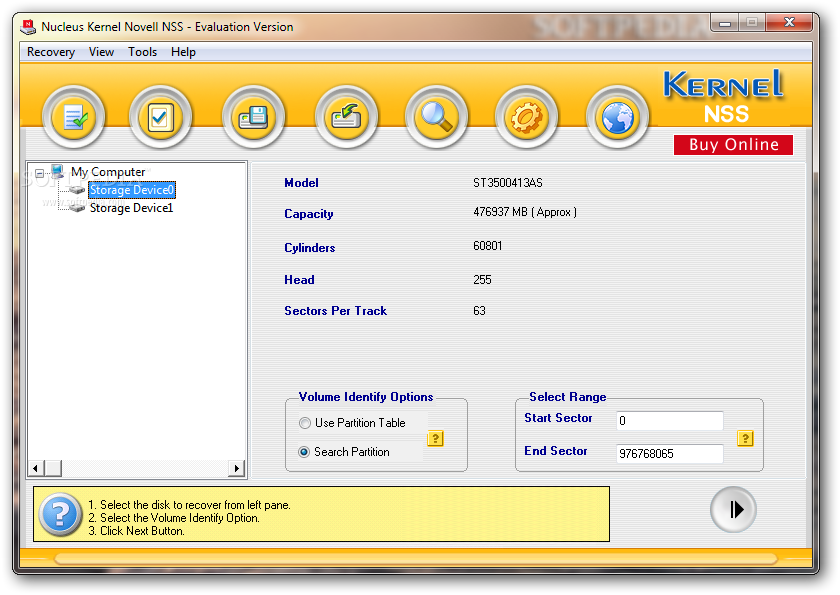Click the help icon beside Select Range
The image size is (840, 595).
point(745,439)
